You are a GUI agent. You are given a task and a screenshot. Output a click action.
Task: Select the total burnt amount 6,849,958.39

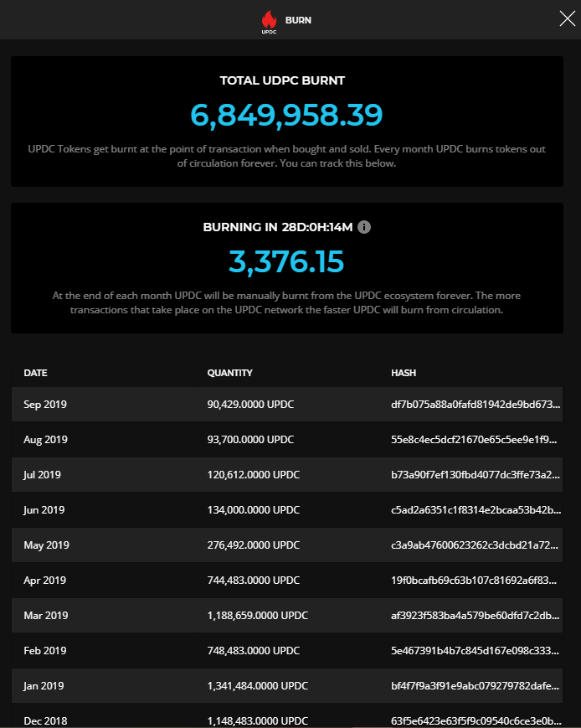(287, 115)
